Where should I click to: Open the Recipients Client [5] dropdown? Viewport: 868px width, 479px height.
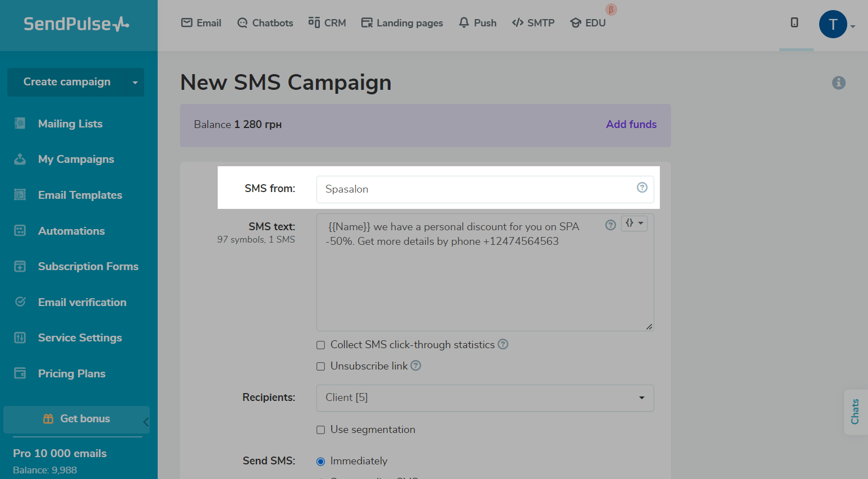pos(485,398)
